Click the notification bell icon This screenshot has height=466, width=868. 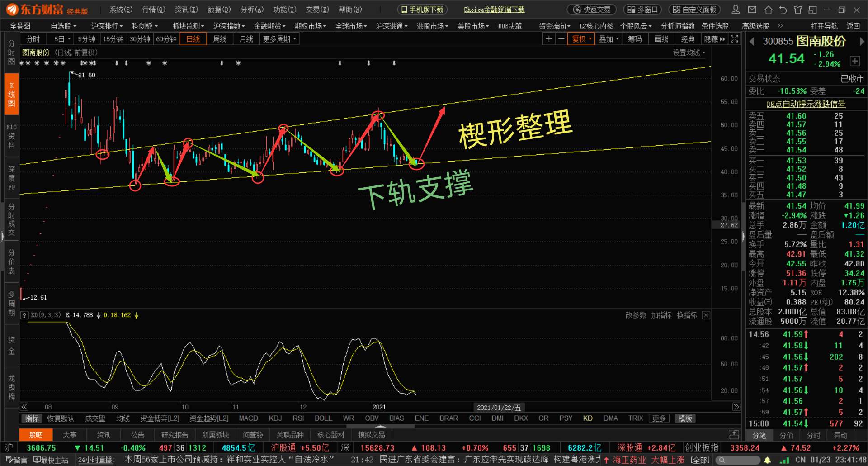[767, 460]
